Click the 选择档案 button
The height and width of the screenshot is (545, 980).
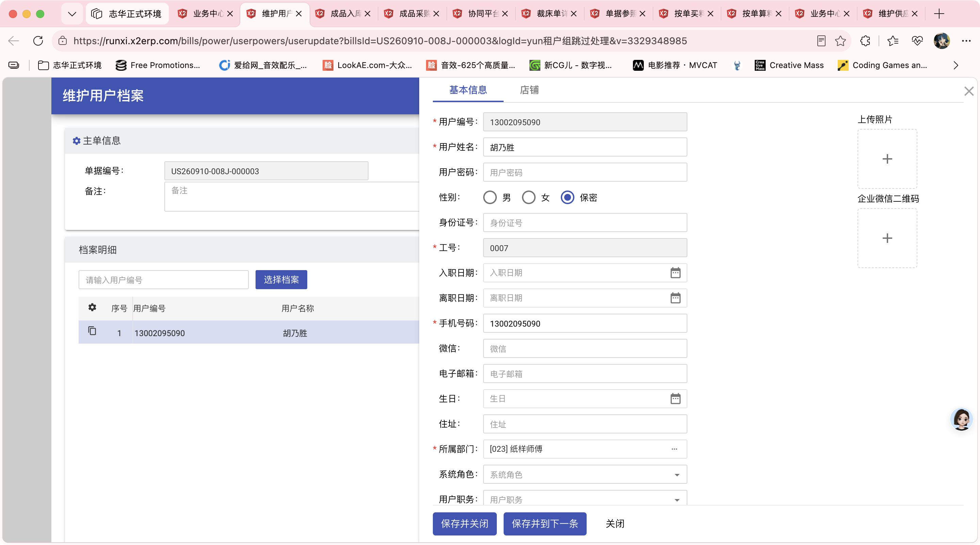[281, 280]
